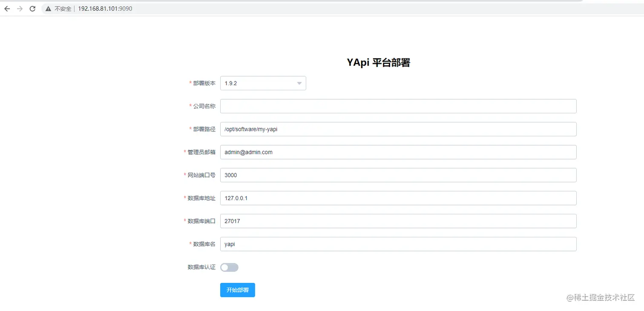Screen dimensions: 644x311
Task: Click the 网站端口号 field showing 3000
Action: tap(398, 175)
